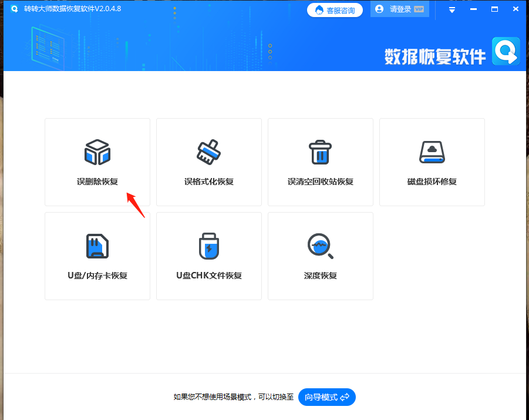The width and height of the screenshot is (529, 420).
Task: Click the app logo in the title bar
Action: (14, 9)
